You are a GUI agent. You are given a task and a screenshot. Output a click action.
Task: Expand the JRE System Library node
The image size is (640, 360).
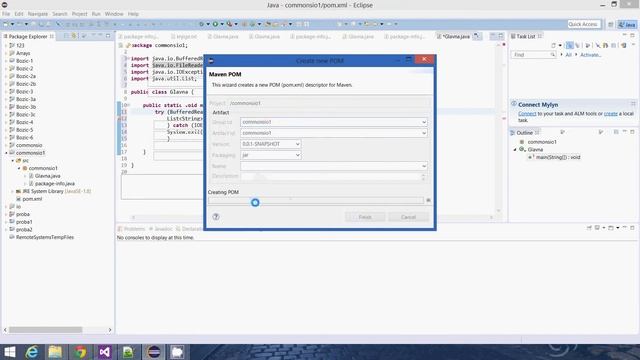(12, 191)
